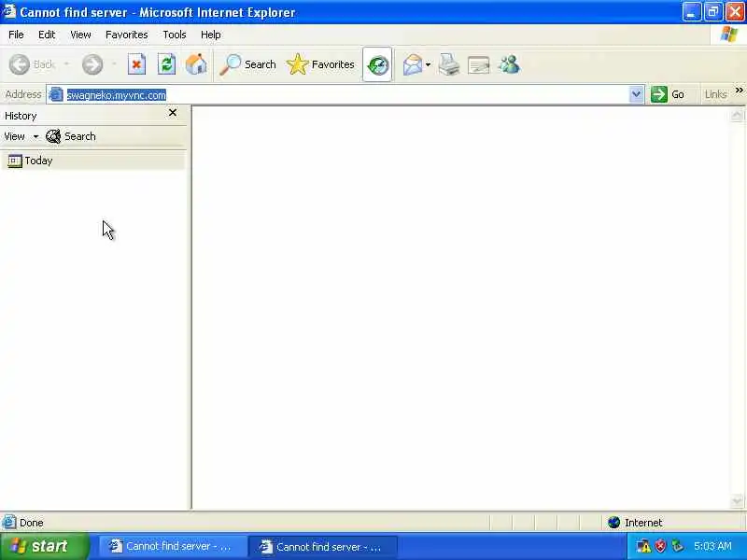This screenshot has height=560, width=747.
Task: Switch to second Cannot find server taskbar window
Action: coord(322,547)
